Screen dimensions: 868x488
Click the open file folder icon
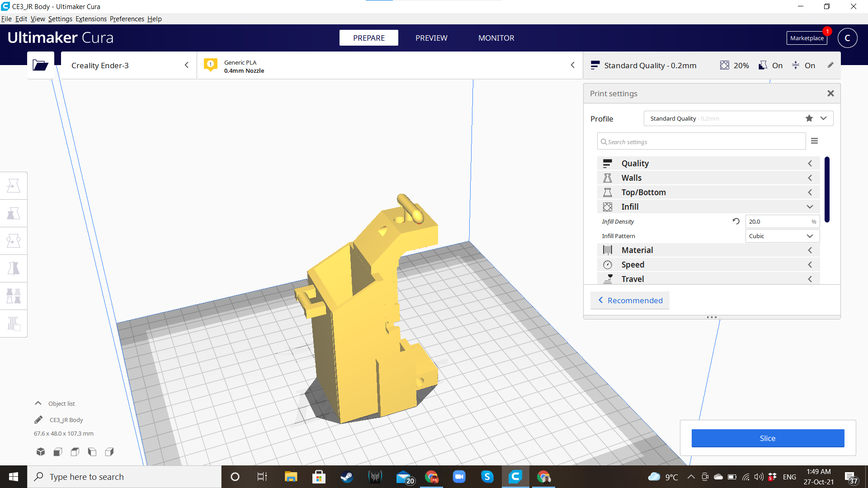[x=40, y=66]
